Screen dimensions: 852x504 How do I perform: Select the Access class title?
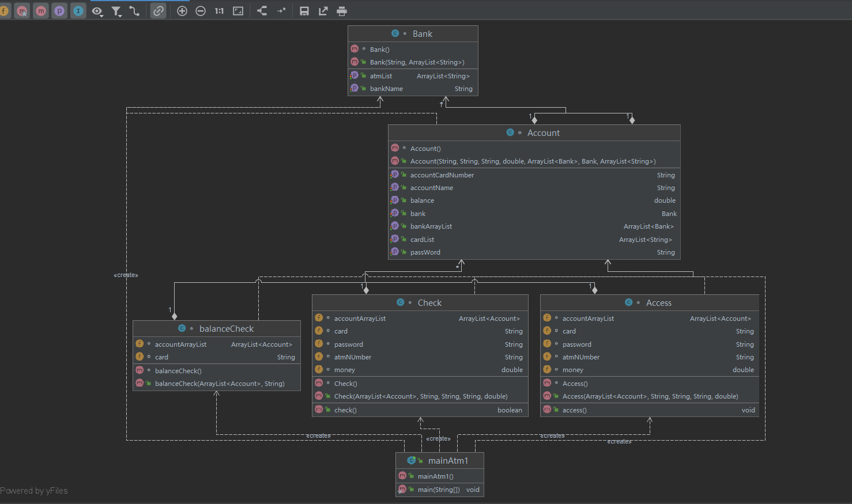click(x=659, y=303)
